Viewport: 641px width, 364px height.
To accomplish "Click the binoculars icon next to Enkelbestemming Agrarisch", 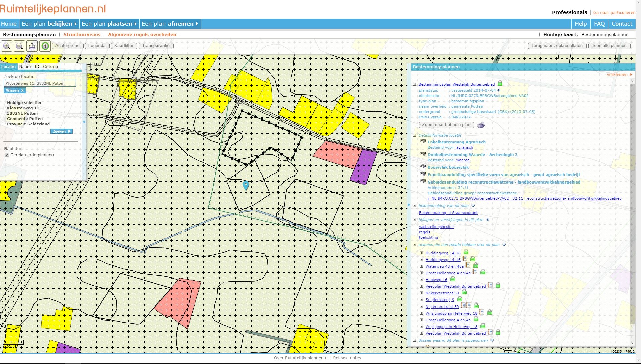I will pos(423,142).
